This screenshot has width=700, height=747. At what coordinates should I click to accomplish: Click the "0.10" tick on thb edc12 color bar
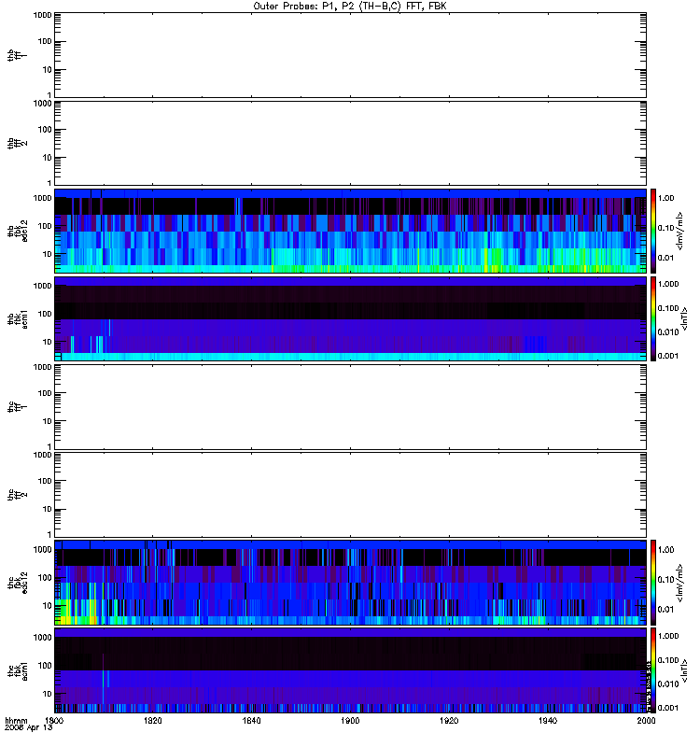[665, 228]
